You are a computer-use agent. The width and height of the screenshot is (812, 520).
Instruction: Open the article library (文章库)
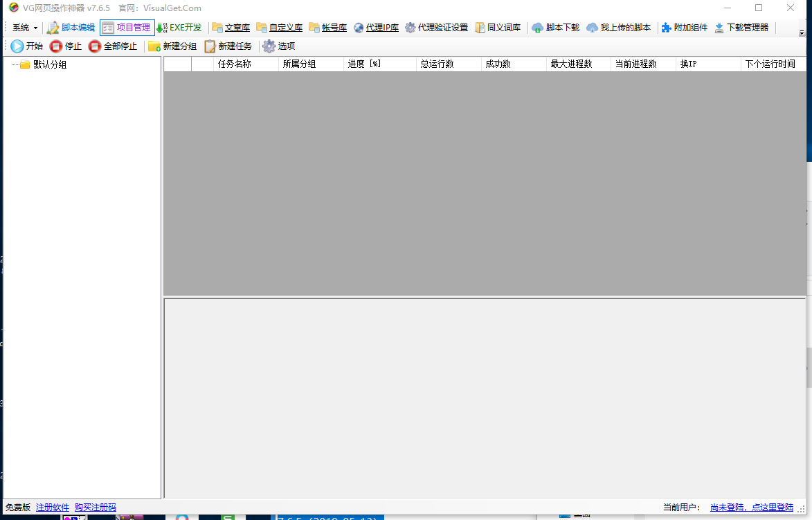pyautogui.click(x=231, y=28)
